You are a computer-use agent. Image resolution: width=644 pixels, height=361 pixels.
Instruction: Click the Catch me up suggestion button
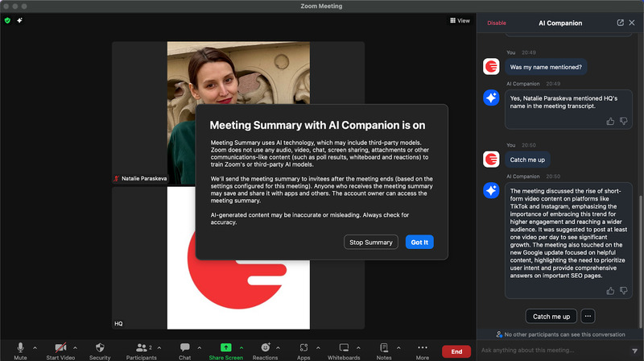click(x=551, y=316)
